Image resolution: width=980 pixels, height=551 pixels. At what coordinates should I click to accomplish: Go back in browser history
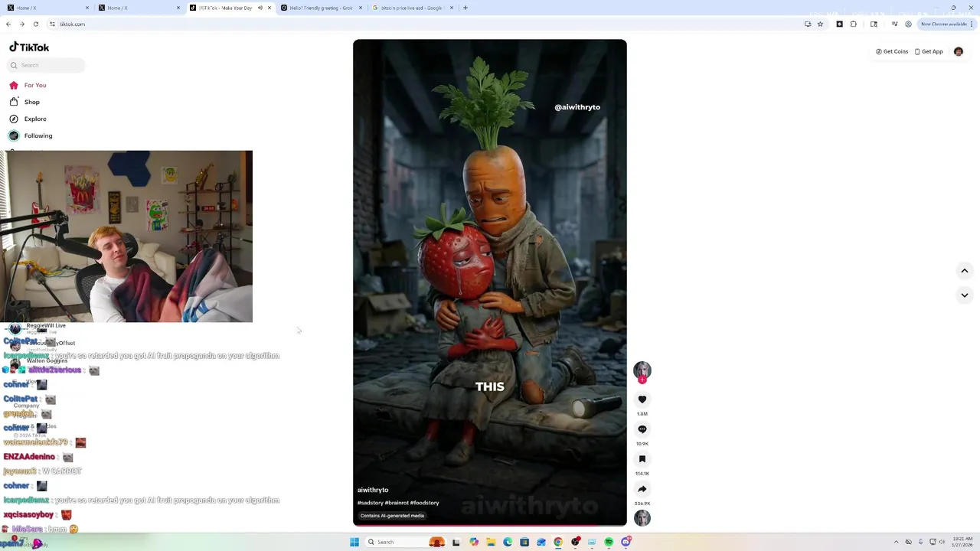pos(8,24)
